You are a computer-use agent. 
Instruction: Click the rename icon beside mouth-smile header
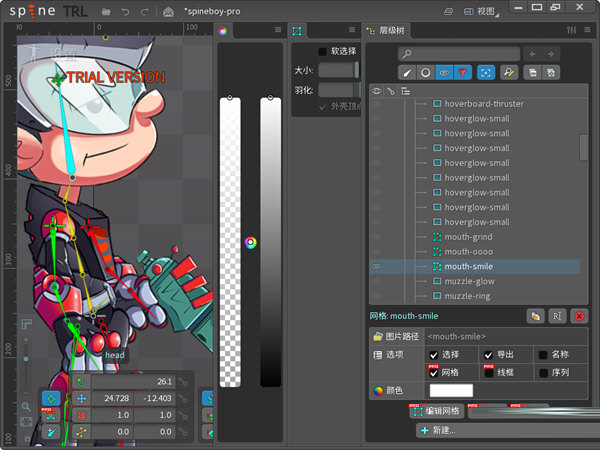pyautogui.click(x=557, y=316)
